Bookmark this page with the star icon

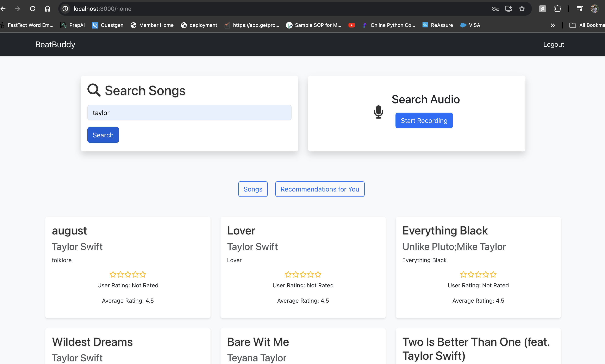tap(522, 9)
